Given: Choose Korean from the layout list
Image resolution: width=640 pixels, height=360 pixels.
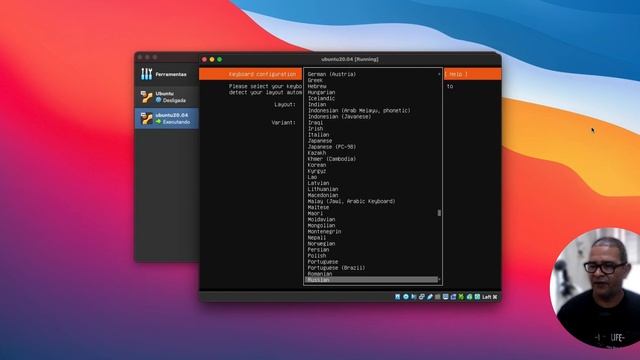Looking at the screenshot, I should click(x=317, y=165).
